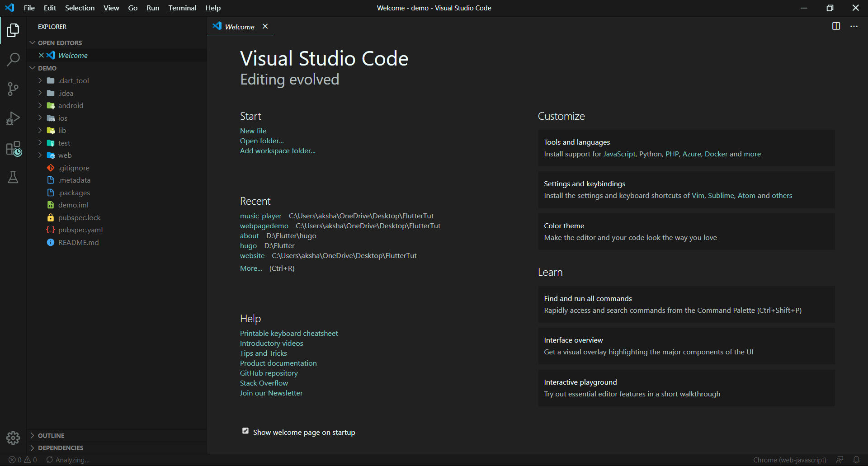Open the Help menu
Screen dimensions: 868x466
point(213,8)
